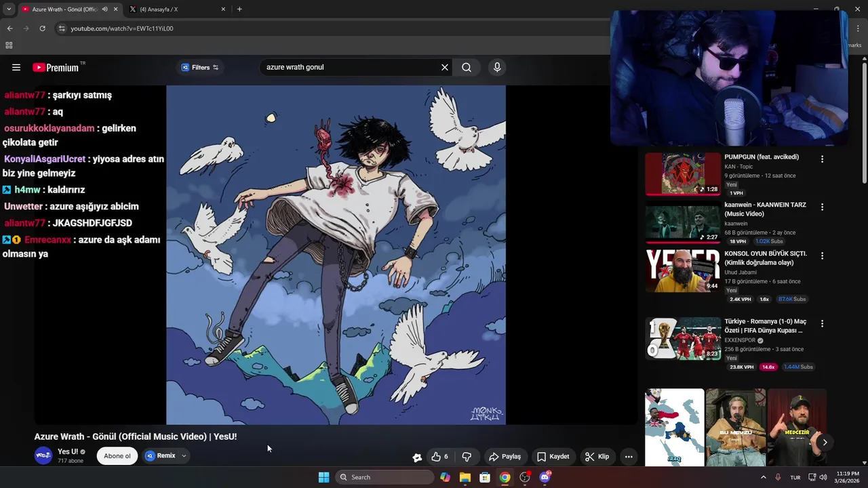View site information icon in the address bar
The height and width of the screenshot is (488, 868).
(x=62, y=28)
